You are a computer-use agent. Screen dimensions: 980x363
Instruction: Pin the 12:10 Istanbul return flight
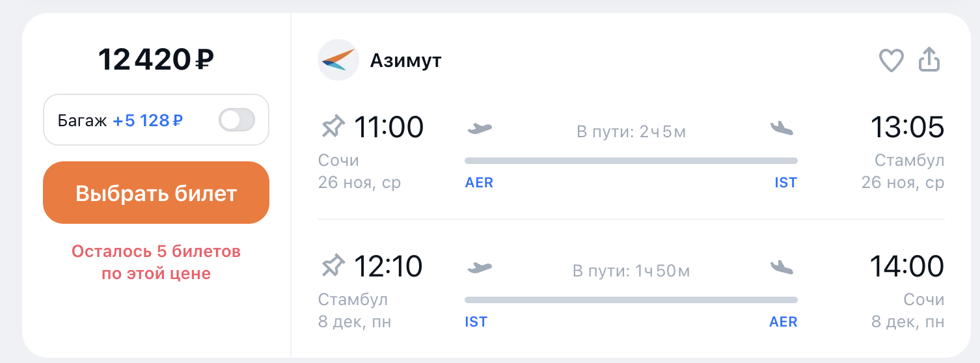pyautogui.click(x=333, y=265)
